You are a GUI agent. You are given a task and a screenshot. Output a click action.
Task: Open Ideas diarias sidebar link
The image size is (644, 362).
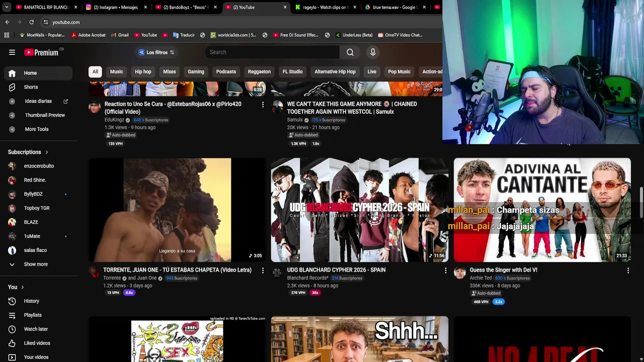[38, 101]
